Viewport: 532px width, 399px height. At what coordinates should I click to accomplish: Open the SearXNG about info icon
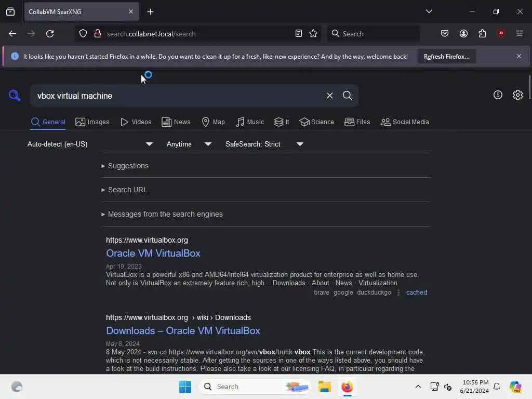pyautogui.click(x=498, y=95)
